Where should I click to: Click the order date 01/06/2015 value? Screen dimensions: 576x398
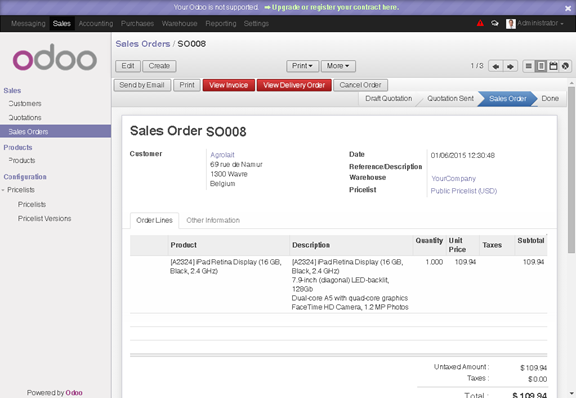462,155
